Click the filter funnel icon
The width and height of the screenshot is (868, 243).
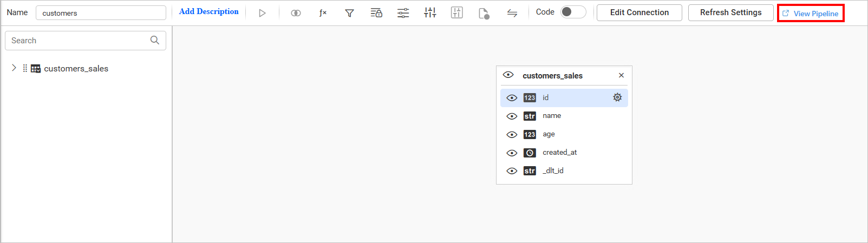point(350,13)
